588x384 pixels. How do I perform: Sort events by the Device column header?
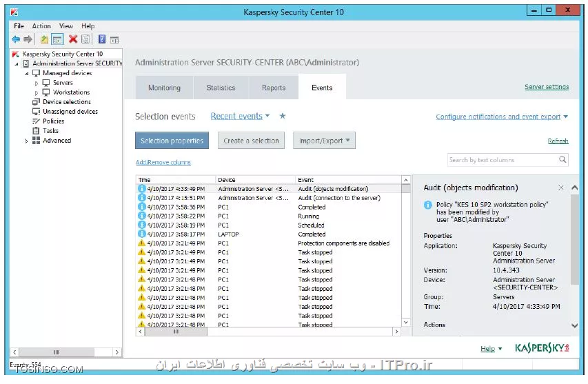click(255, 180)
